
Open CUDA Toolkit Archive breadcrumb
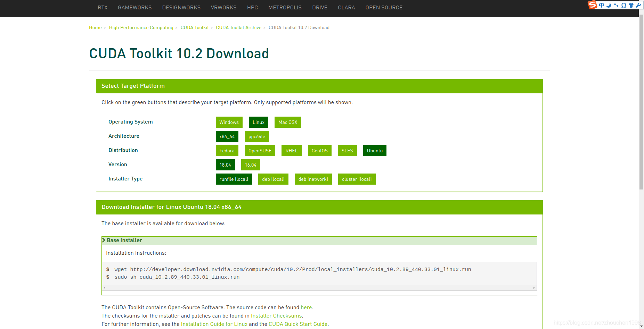click(239, 27)
